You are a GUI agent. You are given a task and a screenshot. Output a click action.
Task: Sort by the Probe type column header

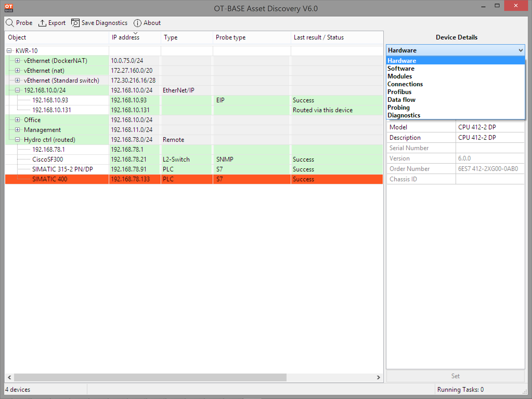[252, 37]
